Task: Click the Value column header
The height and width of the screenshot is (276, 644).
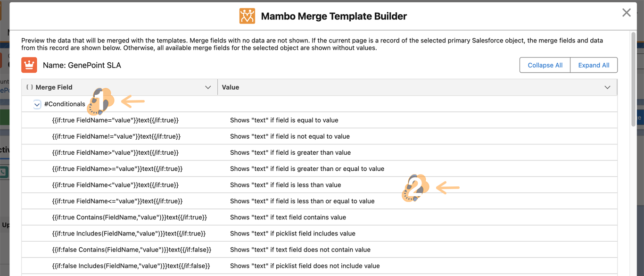Action: 231,87
